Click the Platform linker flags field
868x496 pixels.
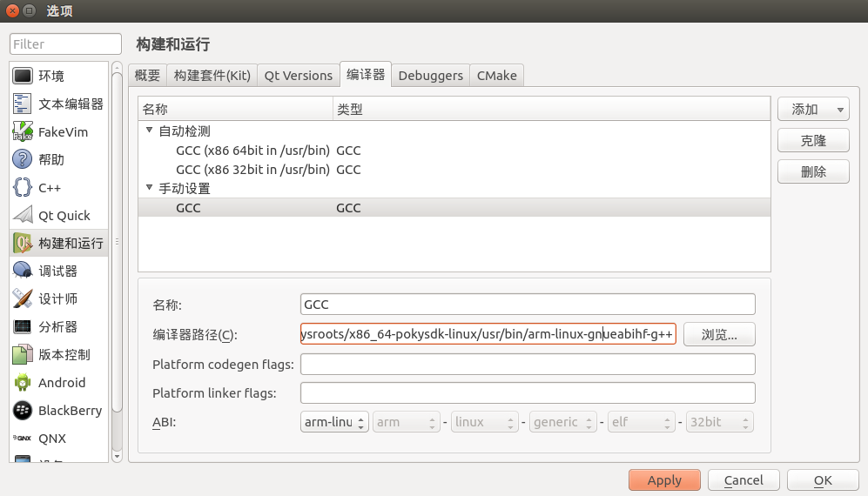click(x=528, y=393)
